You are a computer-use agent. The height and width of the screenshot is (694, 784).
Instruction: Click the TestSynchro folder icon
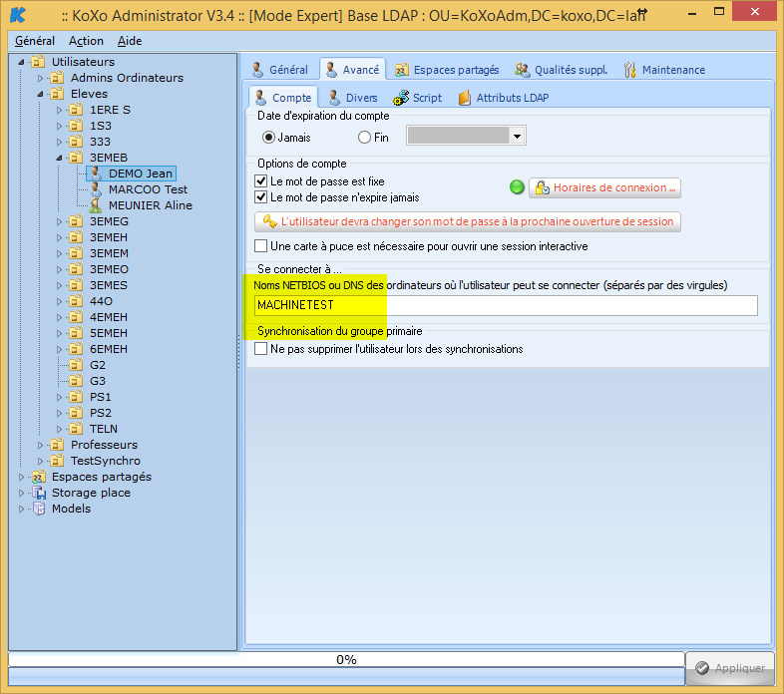(x=57, y=461)
